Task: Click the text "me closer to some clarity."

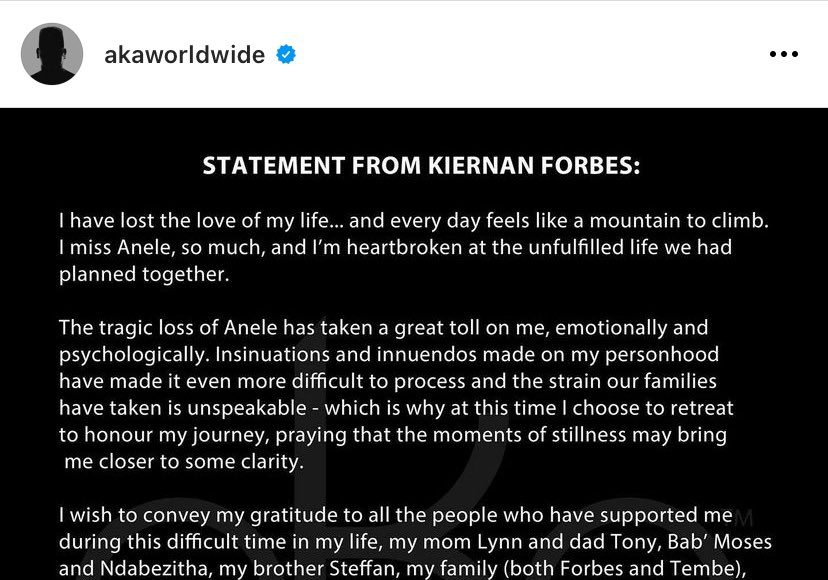Action: point(184,462)
